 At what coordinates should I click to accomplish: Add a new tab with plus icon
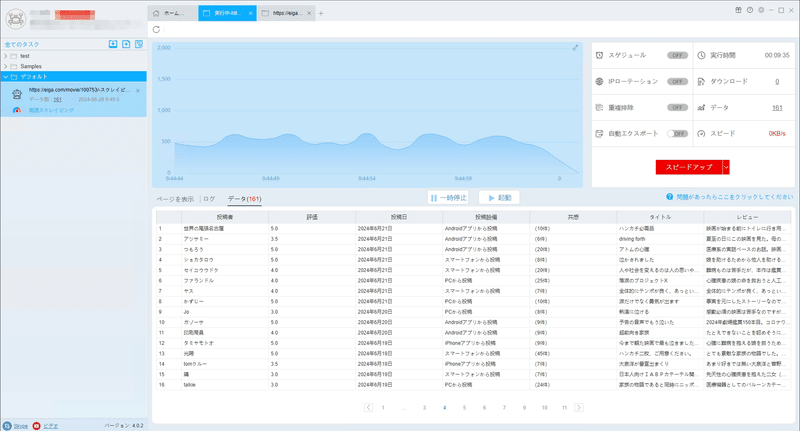coord(321,13)
